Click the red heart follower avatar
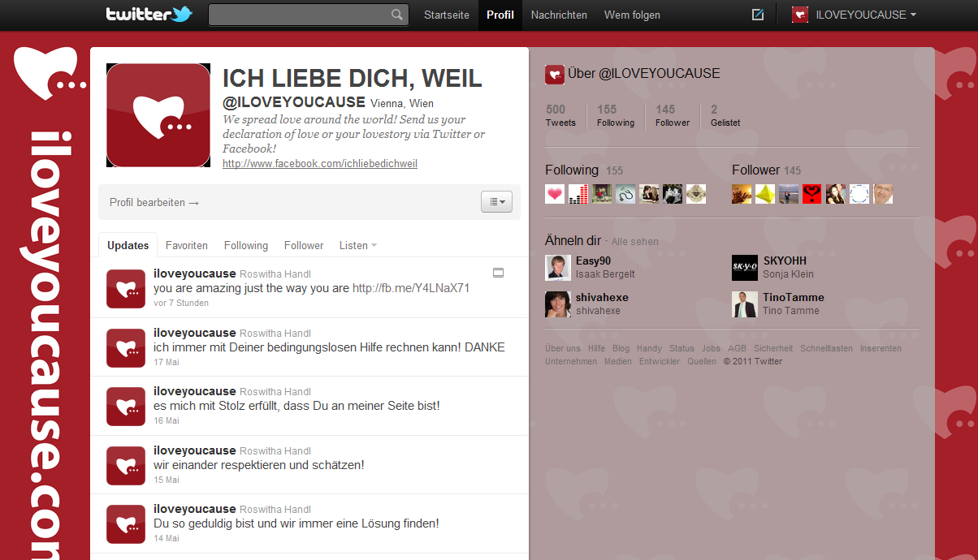Image resolution: width=978 pixels, height=560 pixels. (812, 194)
